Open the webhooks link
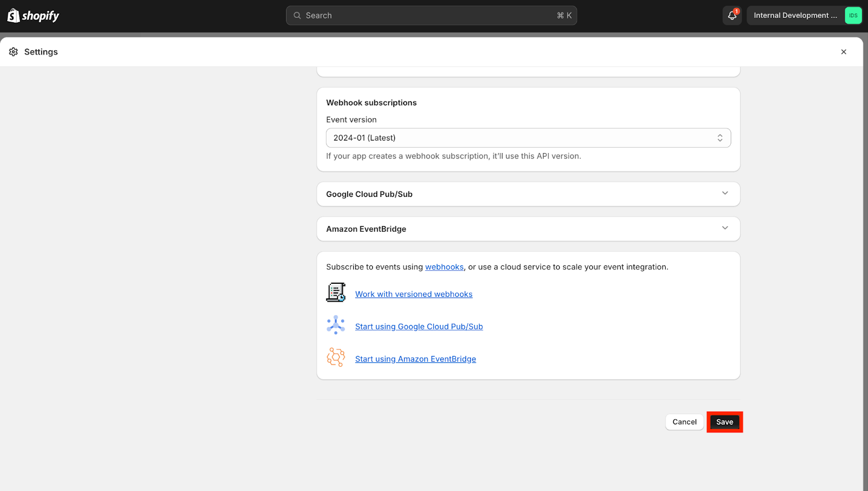The height and width of the screenshot is (491, 868). [x=444, y=267]
